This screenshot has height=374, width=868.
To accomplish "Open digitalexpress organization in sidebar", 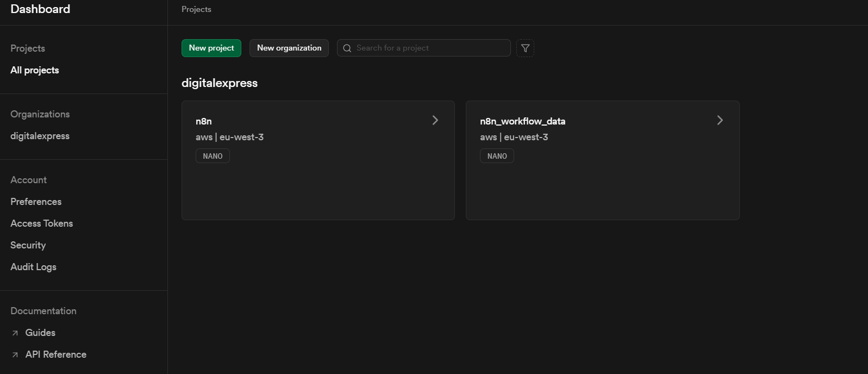I will pos(40,136).
